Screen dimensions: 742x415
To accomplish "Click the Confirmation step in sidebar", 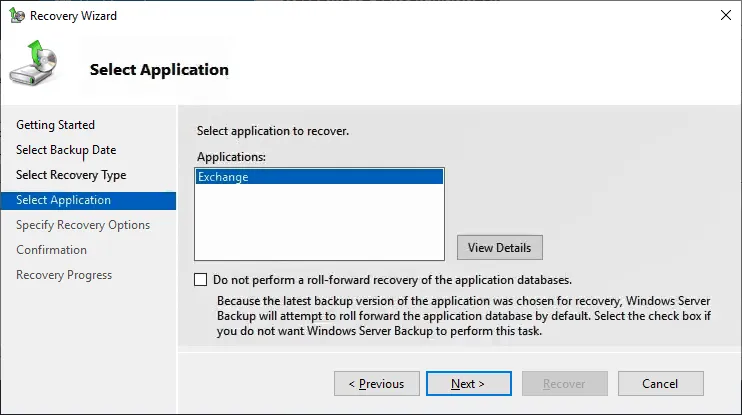I will [x=52, y=250].
